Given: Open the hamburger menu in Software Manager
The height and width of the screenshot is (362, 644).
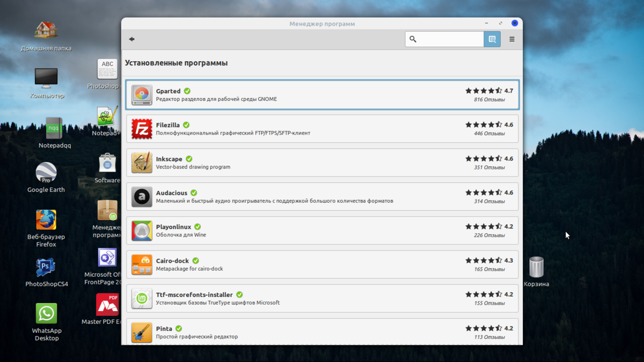Looking at the screenshot, I should (x=512, y=39).
